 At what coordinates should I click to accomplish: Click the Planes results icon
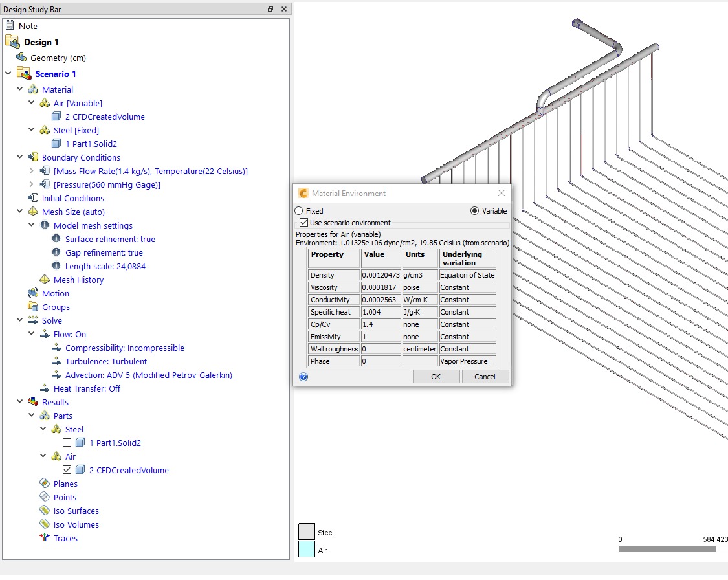[45, 484]
